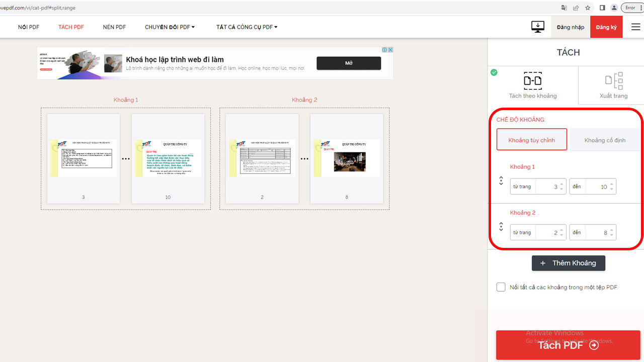Click the share icon in the address bar
Viewport: 644px width, 362px height.
576,8
